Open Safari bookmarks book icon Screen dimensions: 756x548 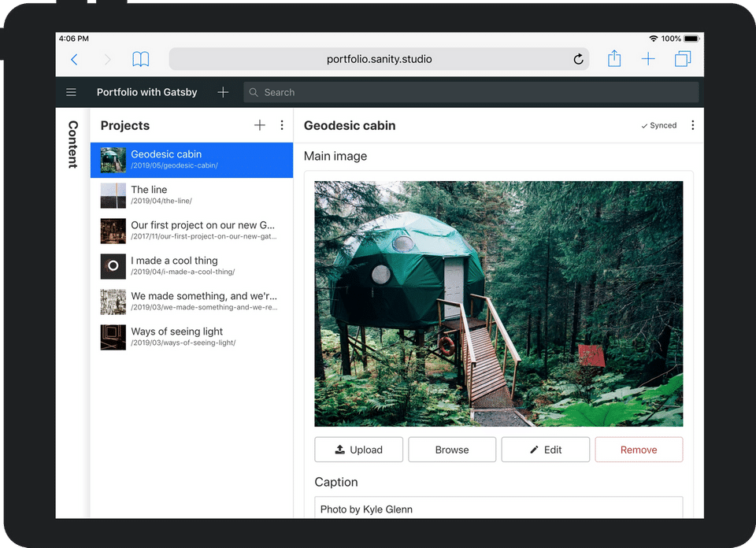141,59
